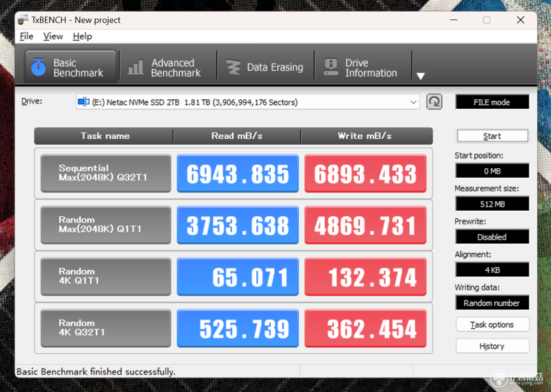Click the Basic Benchmark stopwatch icon
Viewport: 551px width, 392px height.
[39, 66]
